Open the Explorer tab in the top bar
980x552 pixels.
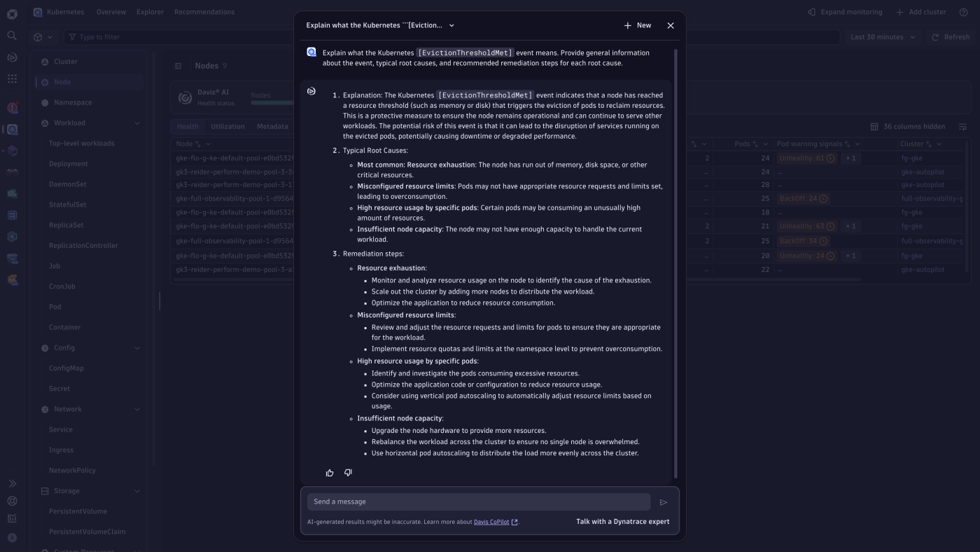[150, 12]
